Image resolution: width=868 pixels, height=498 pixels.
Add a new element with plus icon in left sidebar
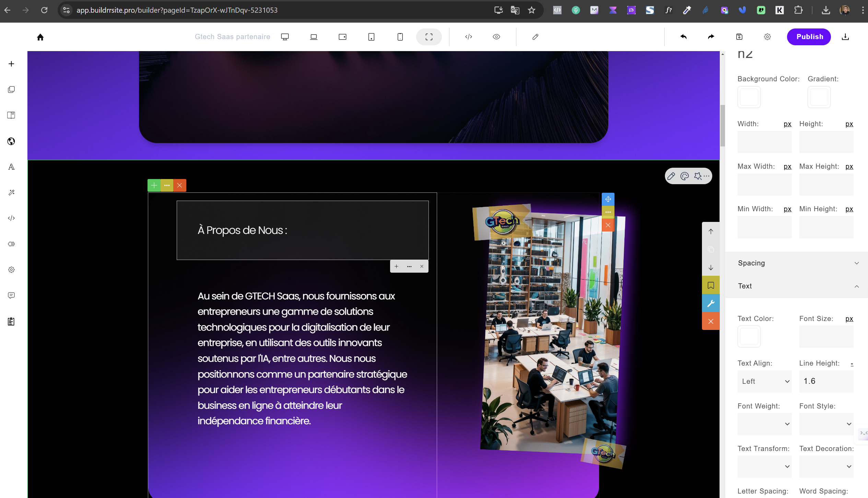[x=11, y=64]
